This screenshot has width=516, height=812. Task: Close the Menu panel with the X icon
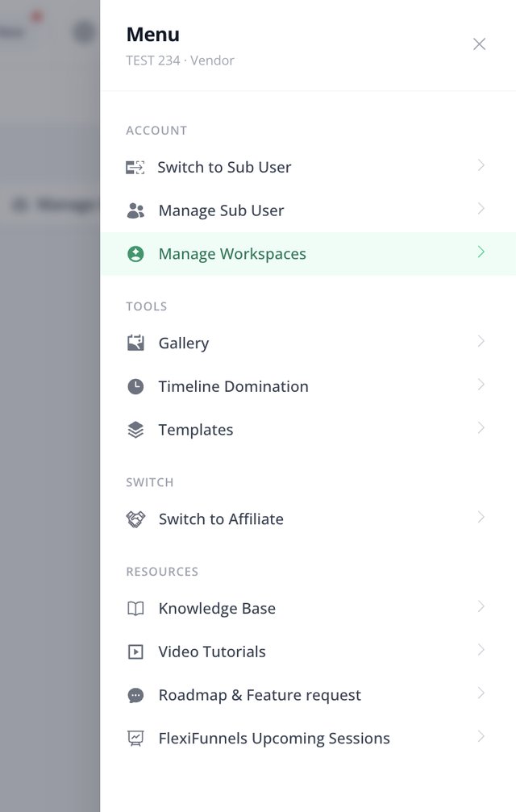pyautogui.click(x=479, y=44)
